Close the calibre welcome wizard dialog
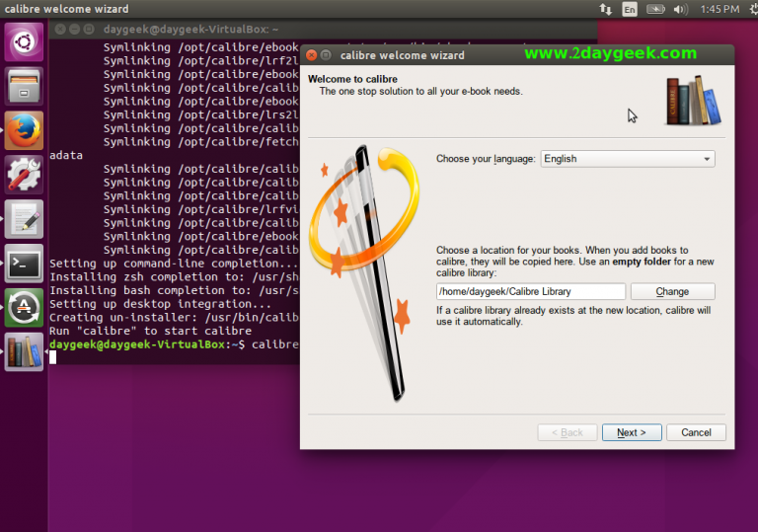 pyautogui.click(x=312, y=55)
